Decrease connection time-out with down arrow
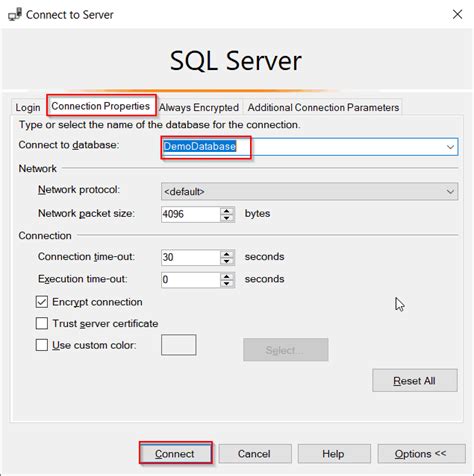 (227, 261)
